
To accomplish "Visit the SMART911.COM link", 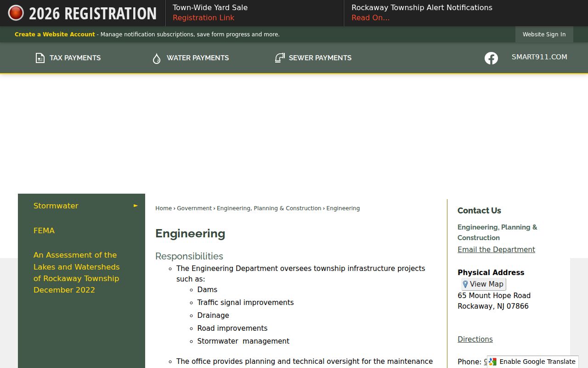I will [x=539, y=57].
